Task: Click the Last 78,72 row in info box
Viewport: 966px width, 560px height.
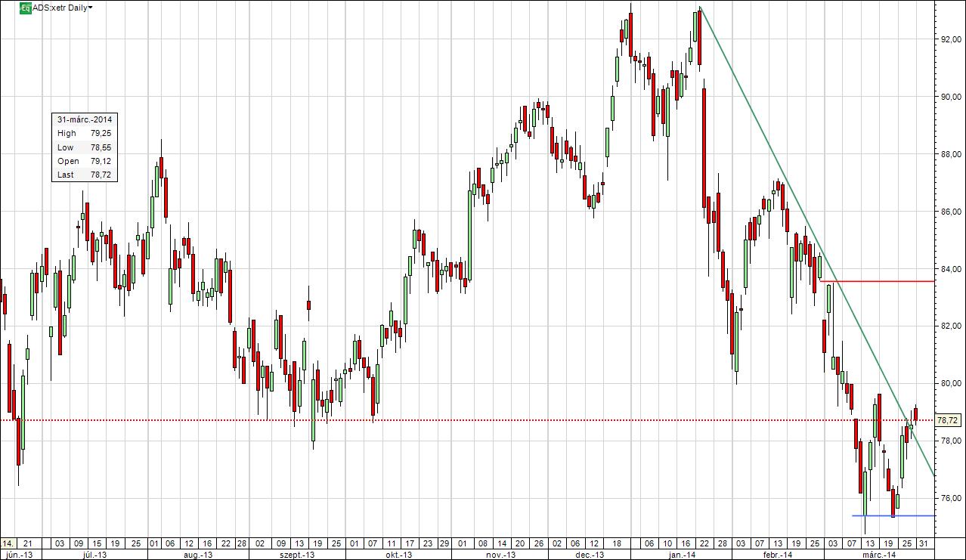Action: point(85,175)
